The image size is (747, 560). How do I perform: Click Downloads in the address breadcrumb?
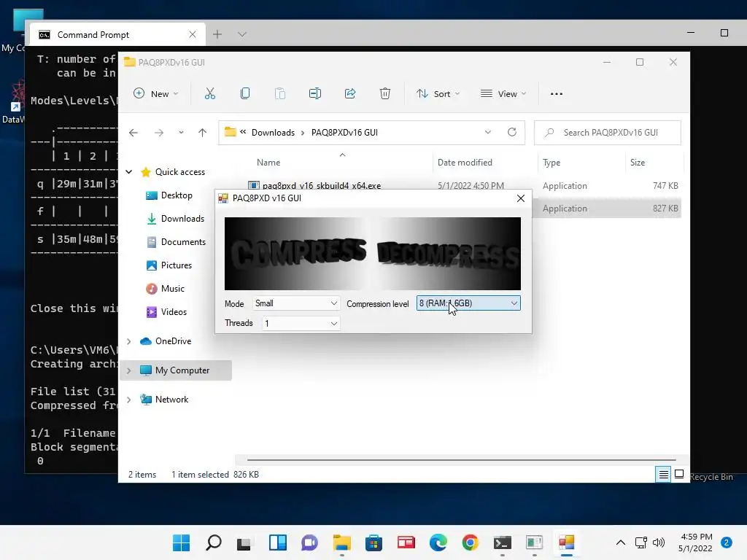273,133
